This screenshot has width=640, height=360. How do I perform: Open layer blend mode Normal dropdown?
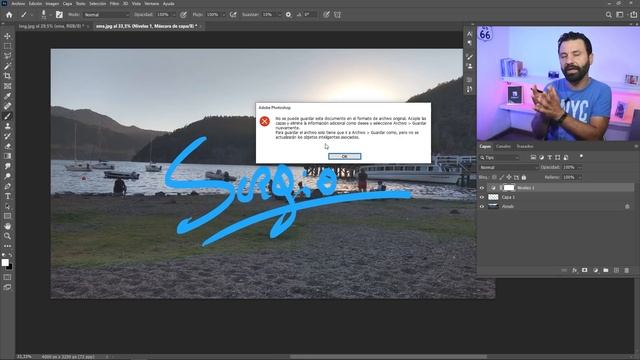tap(508, 167)
